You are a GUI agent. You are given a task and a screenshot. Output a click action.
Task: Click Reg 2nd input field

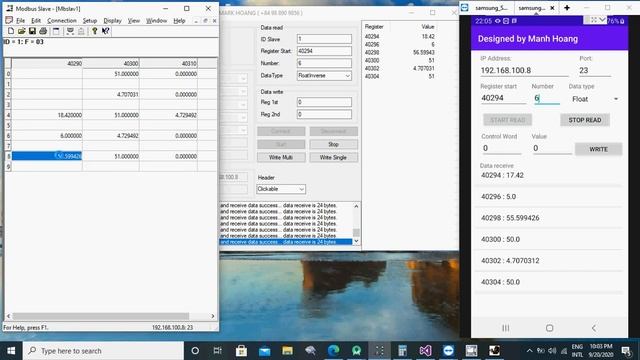[x=324, y=114]
